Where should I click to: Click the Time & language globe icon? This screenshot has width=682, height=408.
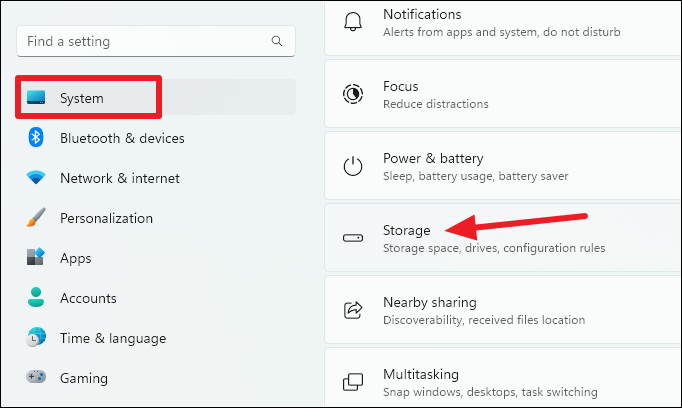click(x=36, y=338)
